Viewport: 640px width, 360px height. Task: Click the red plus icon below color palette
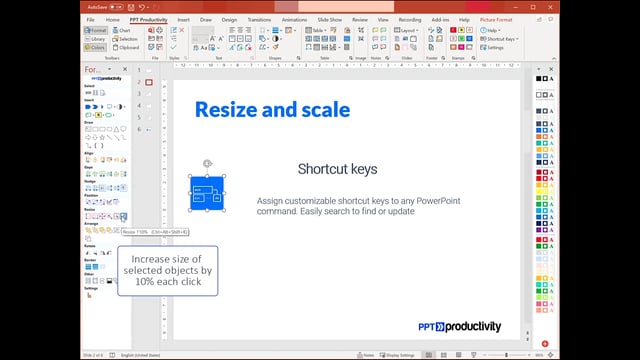545,344
